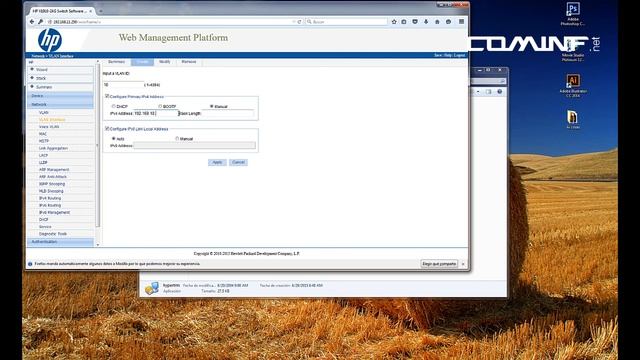
Task: Switch to the Create tab
Action: click(142, 62)
